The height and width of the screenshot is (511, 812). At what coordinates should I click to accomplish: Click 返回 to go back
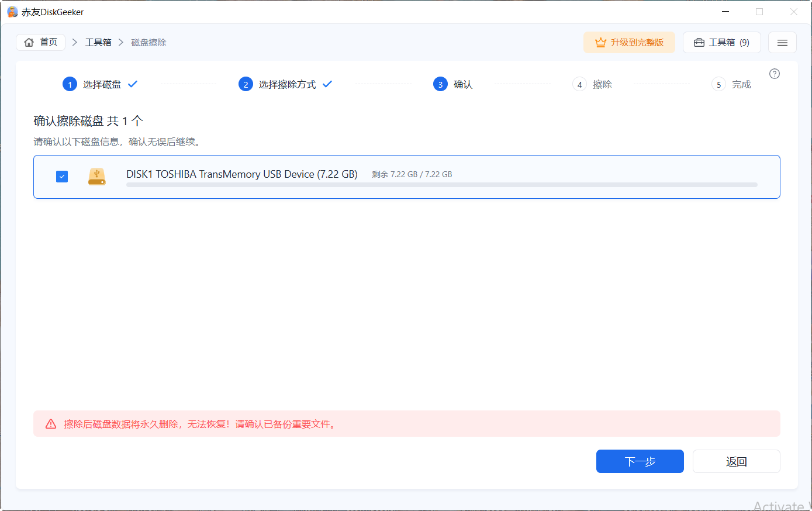[737, 461]
